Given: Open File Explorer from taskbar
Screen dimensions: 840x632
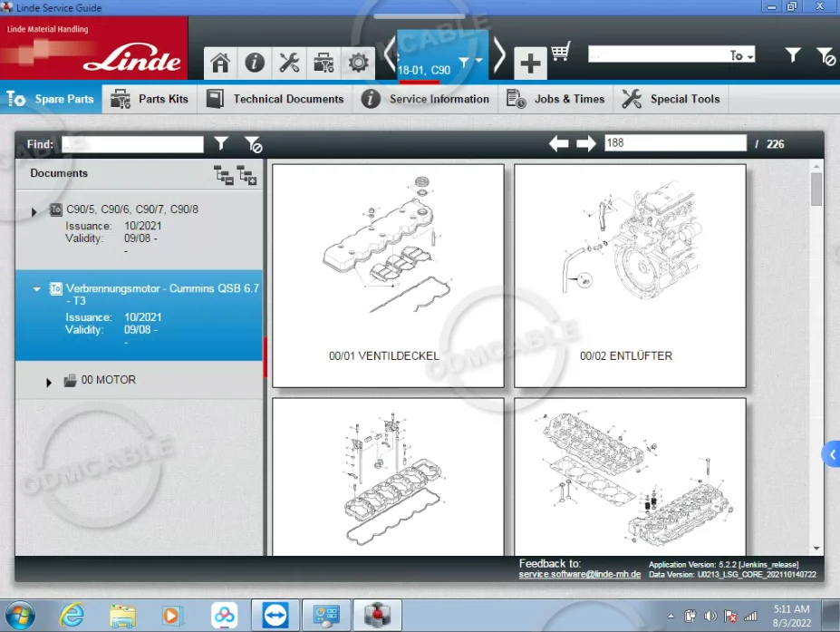Looking at the screenshot, I should (x=122, y=616).
